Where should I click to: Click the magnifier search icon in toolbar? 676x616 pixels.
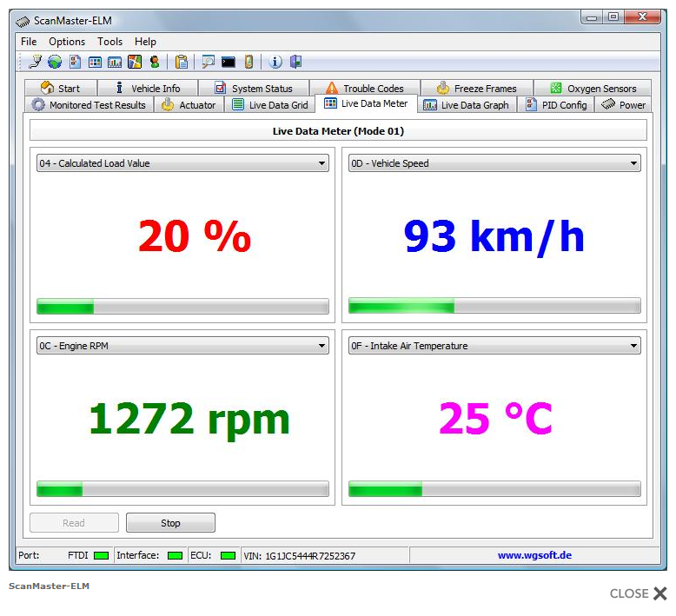[x=209, y=62]
